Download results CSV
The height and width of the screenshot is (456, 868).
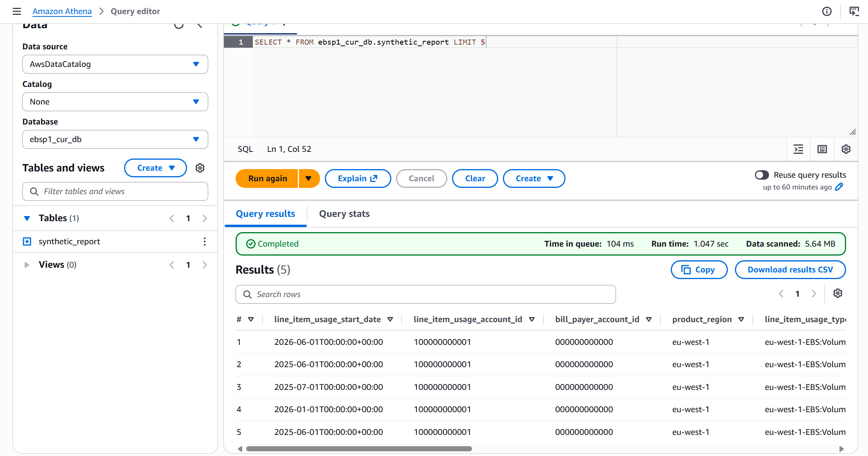[790, 270]
